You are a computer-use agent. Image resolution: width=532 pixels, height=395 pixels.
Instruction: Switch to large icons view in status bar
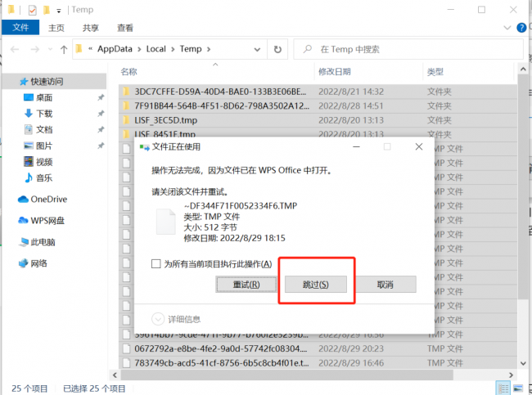pos(518,388)
